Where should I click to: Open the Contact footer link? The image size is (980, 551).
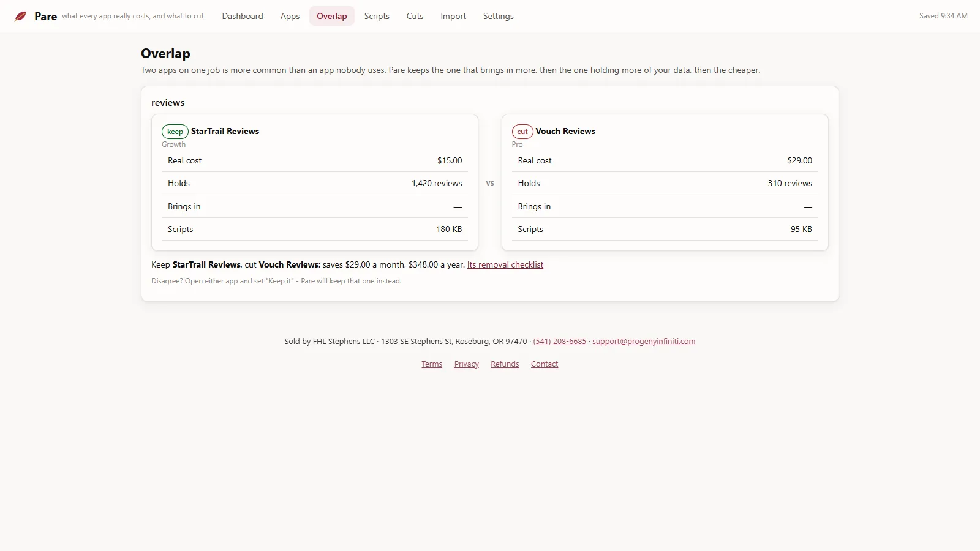[545, 364]
